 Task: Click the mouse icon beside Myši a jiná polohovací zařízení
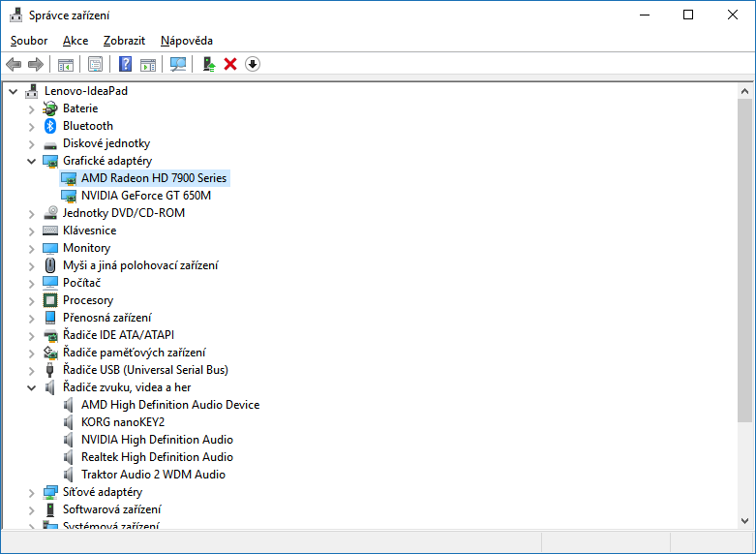click(x=50, y=265)
